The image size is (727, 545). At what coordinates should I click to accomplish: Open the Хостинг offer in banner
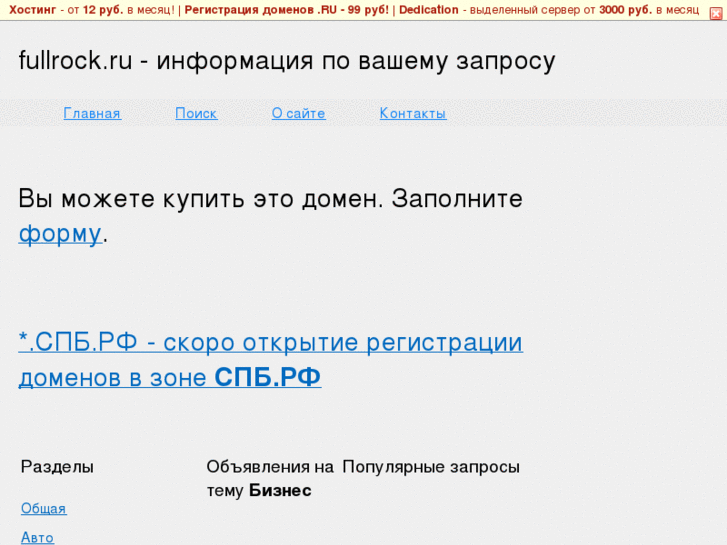32,10
